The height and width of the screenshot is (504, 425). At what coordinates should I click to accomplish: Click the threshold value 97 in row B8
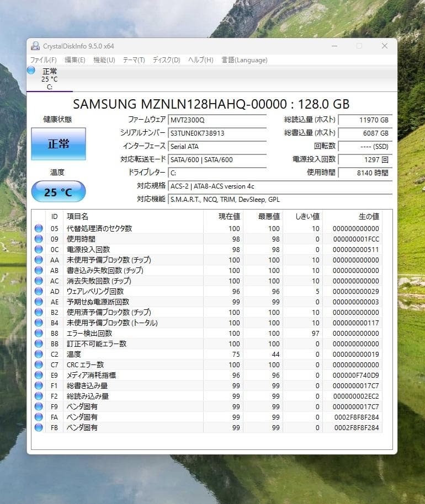tap(316, 333)
